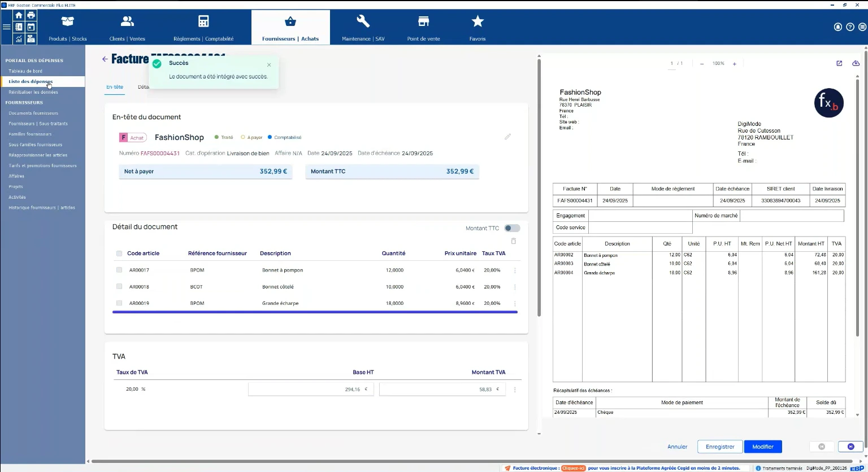868x472 pixels.
Task: Check the checkbox for article AR00017
Action: [x=119, y=269]
